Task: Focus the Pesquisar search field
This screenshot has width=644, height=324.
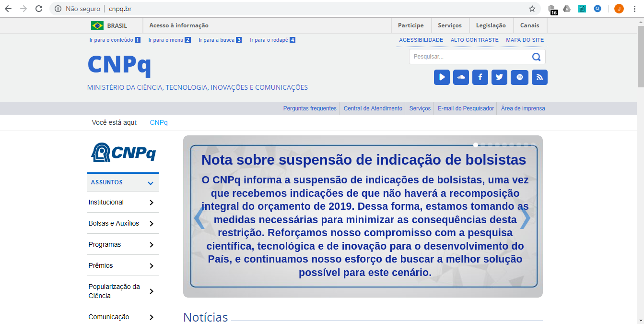Action: click(x=470, y=57)
